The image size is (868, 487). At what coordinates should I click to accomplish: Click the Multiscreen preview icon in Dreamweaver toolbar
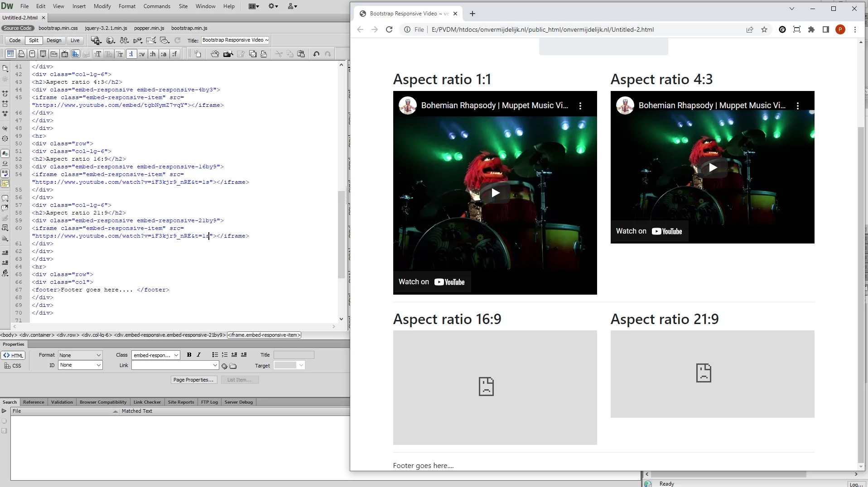pyautogui.click(x=96, y=40)
